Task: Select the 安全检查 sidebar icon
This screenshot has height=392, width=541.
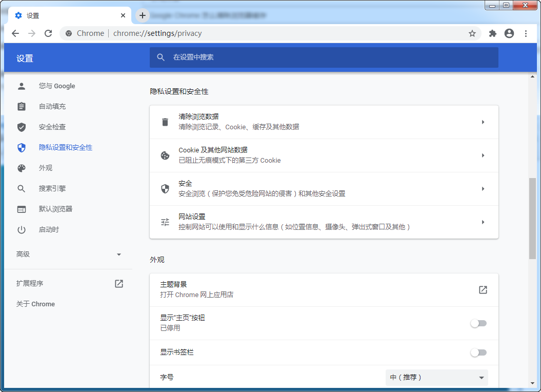Action: 21,127
